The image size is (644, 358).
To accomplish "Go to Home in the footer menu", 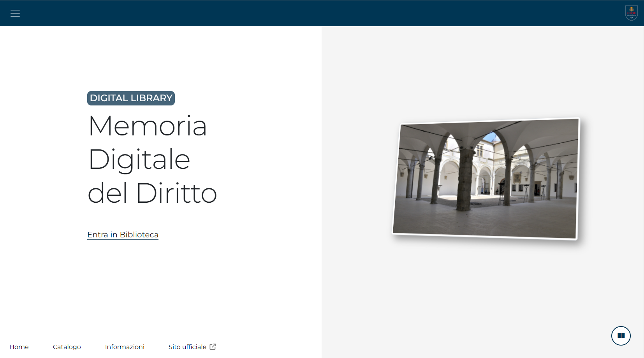I will tap(19, 347).
